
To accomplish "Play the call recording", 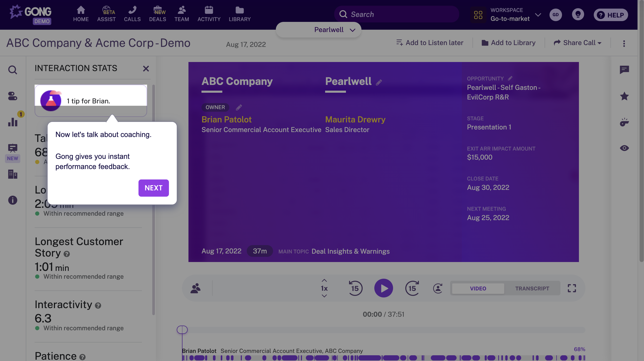I will (383, 288).
